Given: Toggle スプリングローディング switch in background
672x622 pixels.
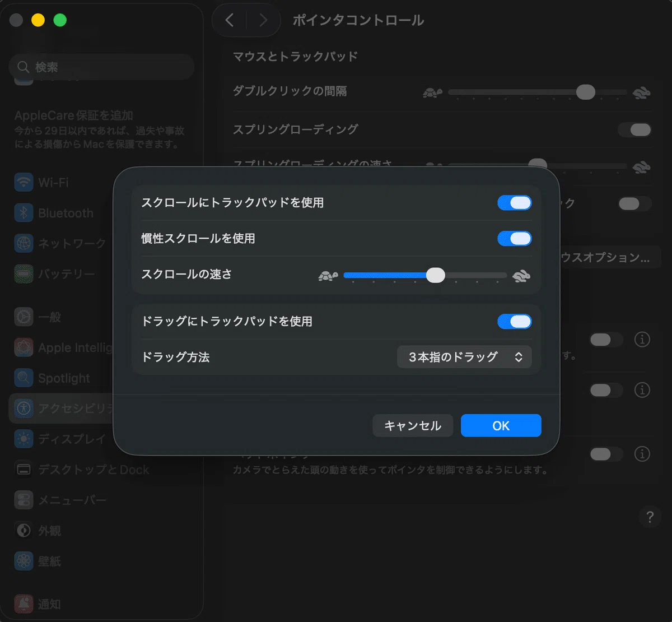Looking at the screenshot, I should 635,130.
